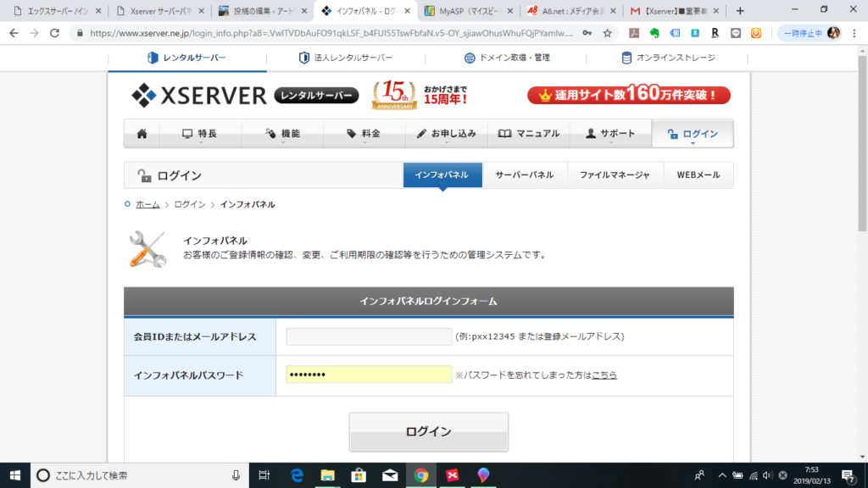Click the red X app taskbar icon

click(x=453, y=475)
